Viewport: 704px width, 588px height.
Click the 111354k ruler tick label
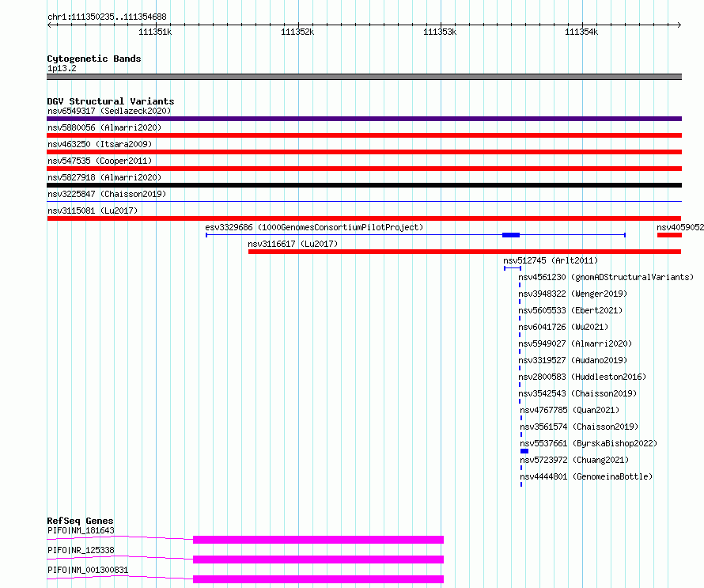[581, 32]
